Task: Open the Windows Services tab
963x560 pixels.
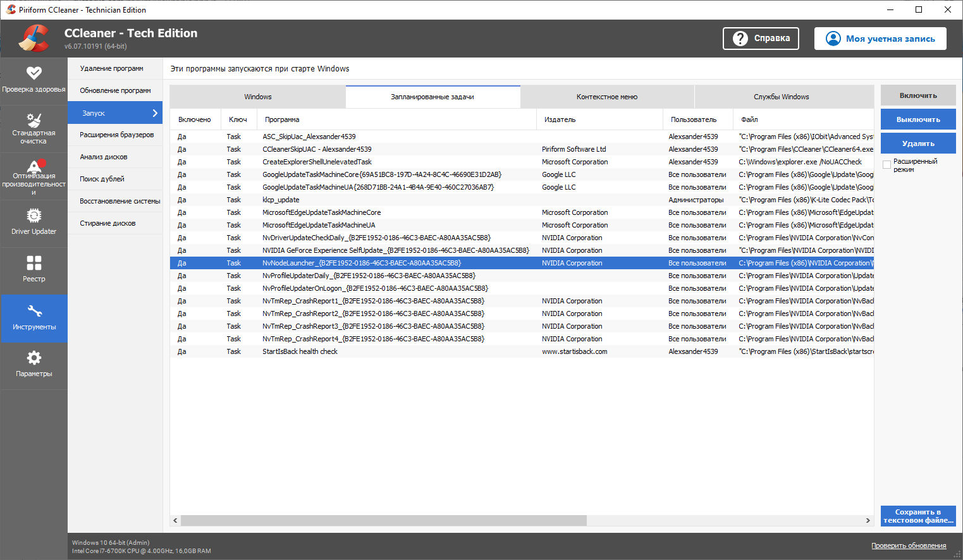Action: coord(781,97)
